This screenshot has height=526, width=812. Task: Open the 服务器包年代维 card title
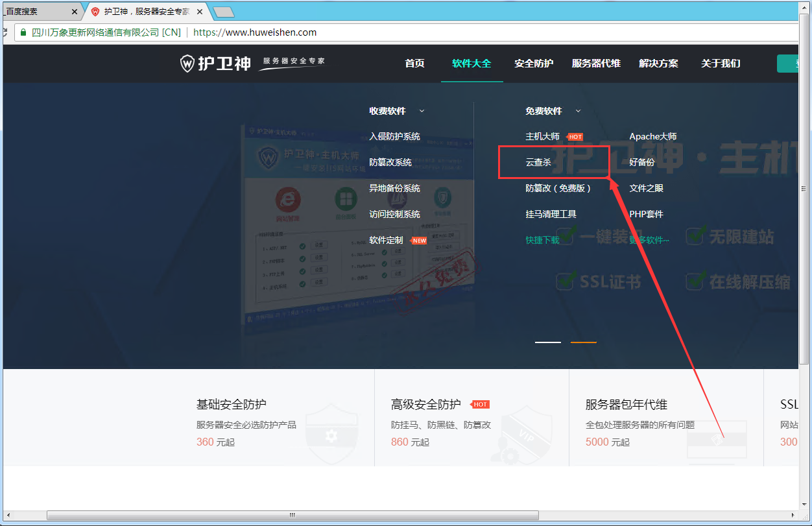[x=627, y=404]
